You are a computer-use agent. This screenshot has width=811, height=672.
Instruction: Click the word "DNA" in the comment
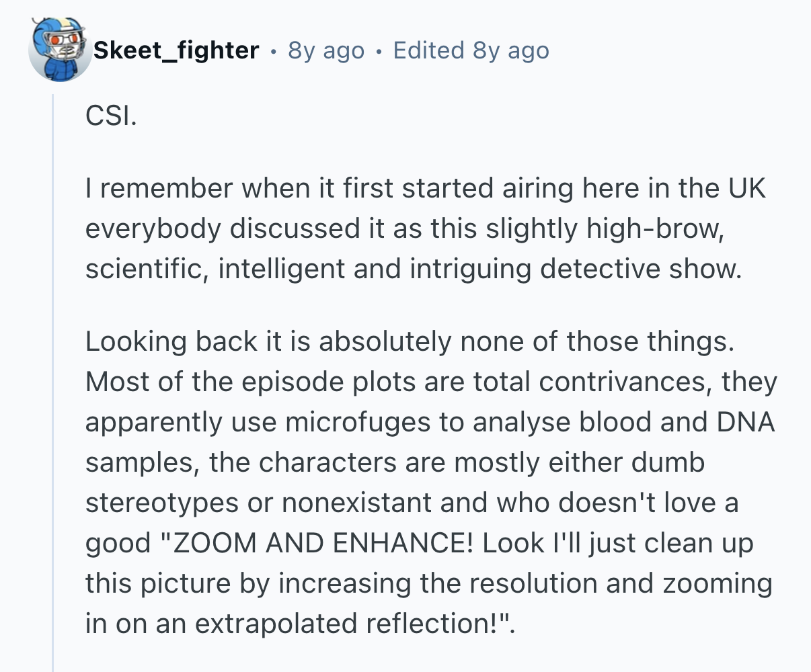746,423
